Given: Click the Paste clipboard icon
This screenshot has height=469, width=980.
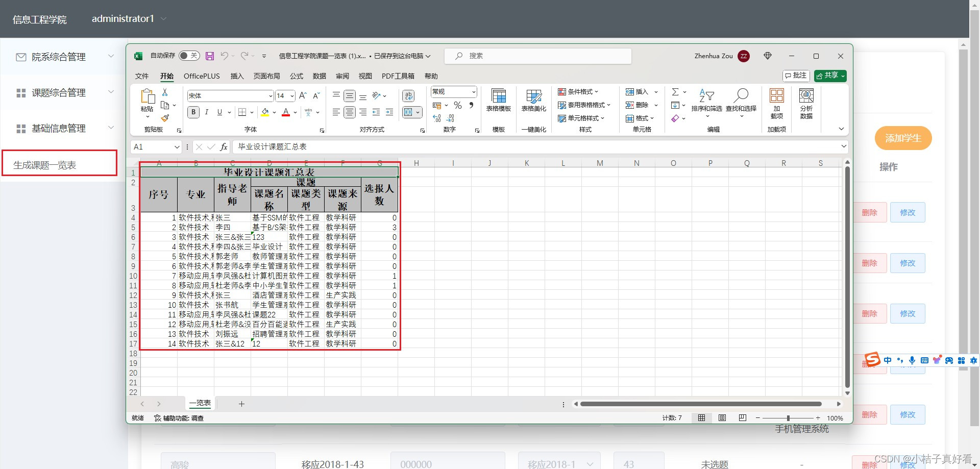Looking at the screenshot, I should (x=147, y=96).
